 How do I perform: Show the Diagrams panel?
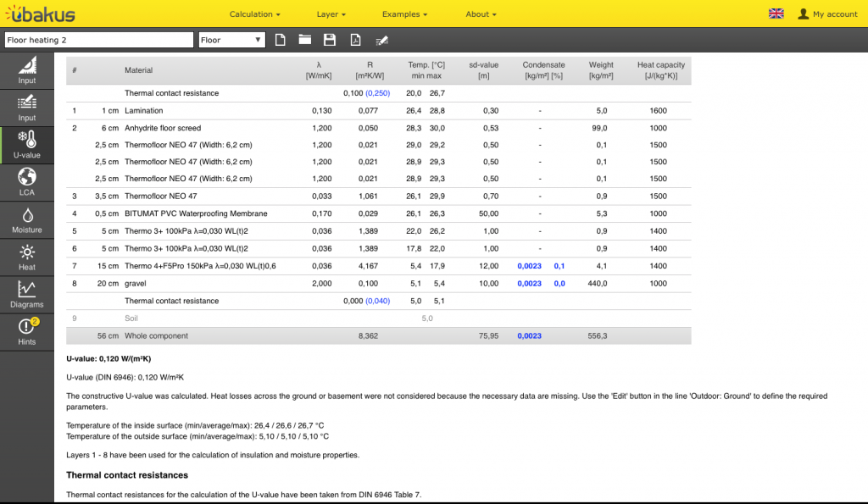tap(27, 294)
